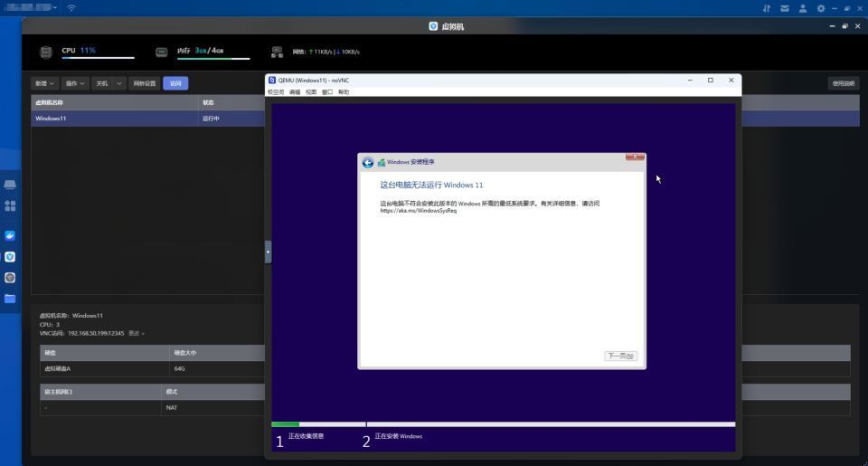Open the Docker whale icon in the sidebar
868x466 pixels.
coord(10,235)
